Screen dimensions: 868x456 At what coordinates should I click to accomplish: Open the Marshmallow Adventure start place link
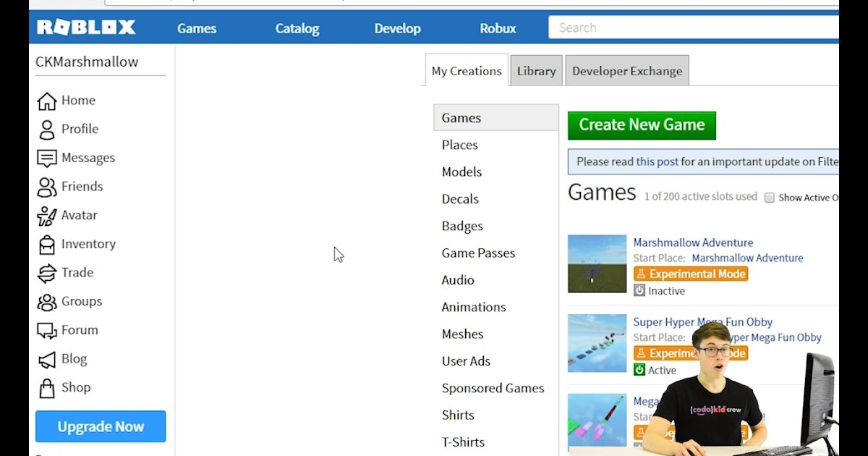click(x=747, y=258)
